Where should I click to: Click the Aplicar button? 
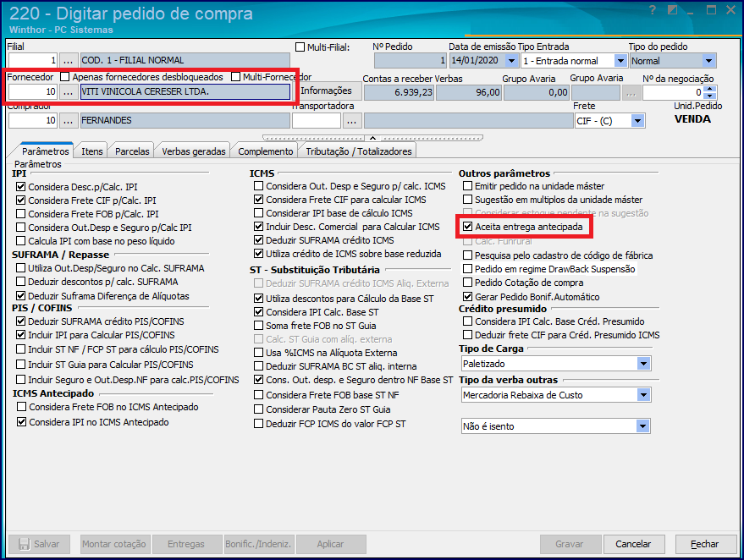330,544
